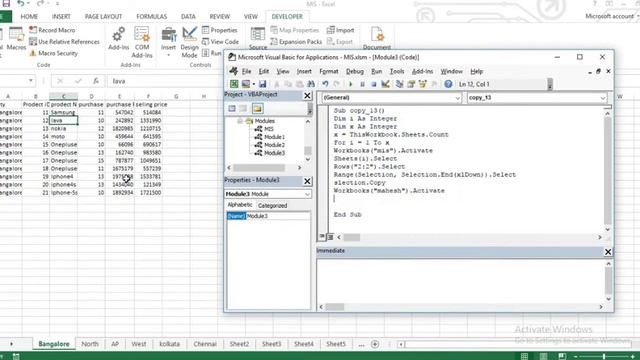Toggle Design Mode in Excel ribbon
The width and height of the screenshot is (640, 360).
(189, 42)
